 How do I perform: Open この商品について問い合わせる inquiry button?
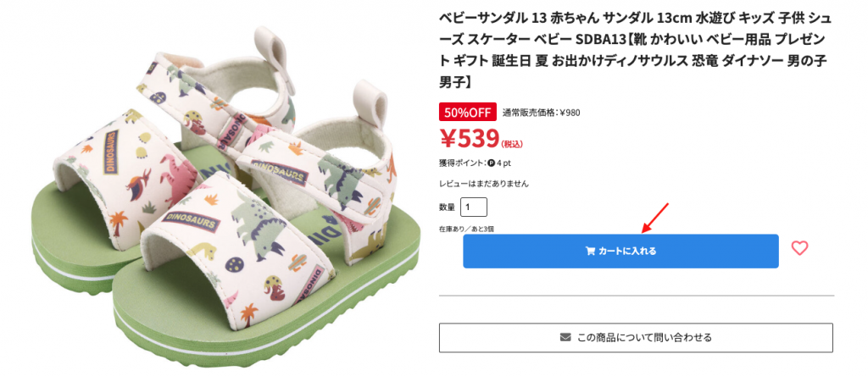636,337
